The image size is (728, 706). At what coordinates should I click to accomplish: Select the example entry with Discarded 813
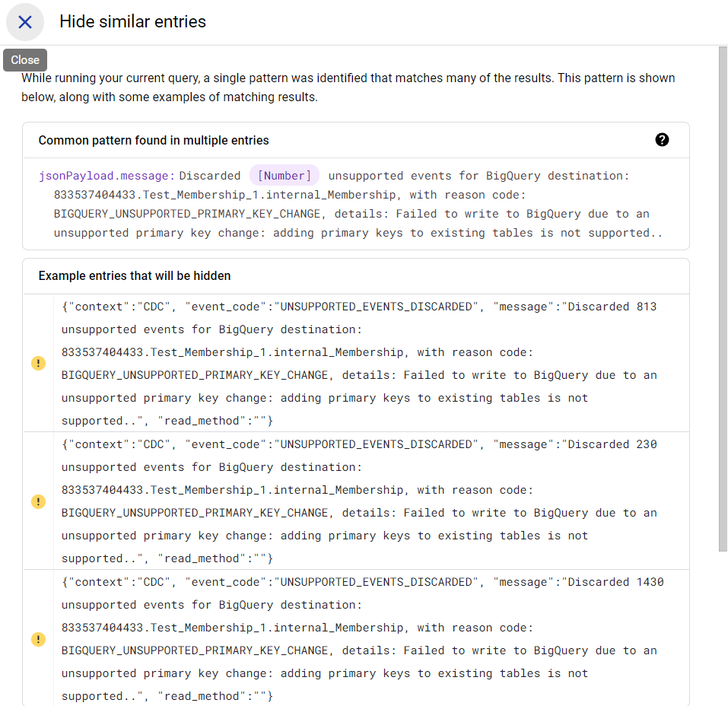point(359,364)
